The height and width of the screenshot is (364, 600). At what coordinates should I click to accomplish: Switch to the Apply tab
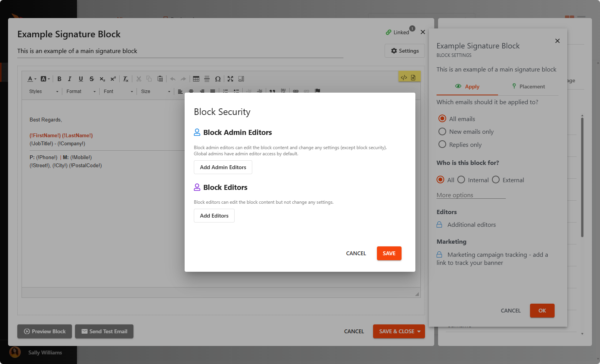pos(467,86)
